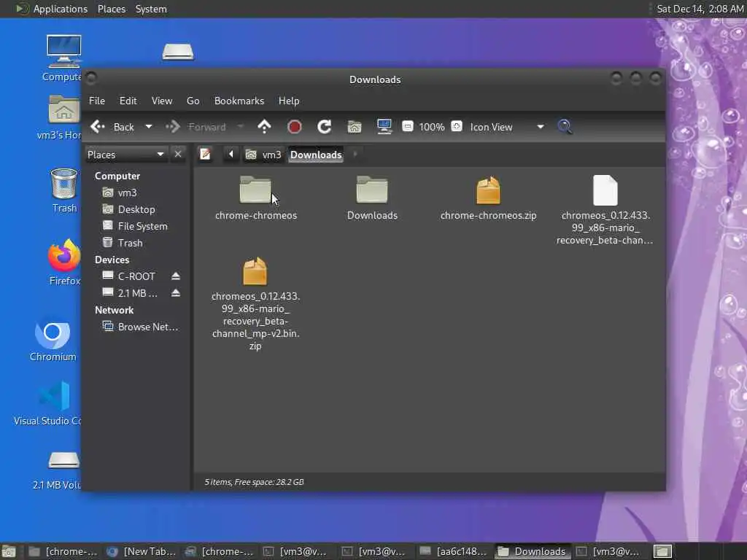The height and width of the screenshot is (560, 747).
Task: Select the Downloads folder icon in the file area
Action: click(372, 198)
